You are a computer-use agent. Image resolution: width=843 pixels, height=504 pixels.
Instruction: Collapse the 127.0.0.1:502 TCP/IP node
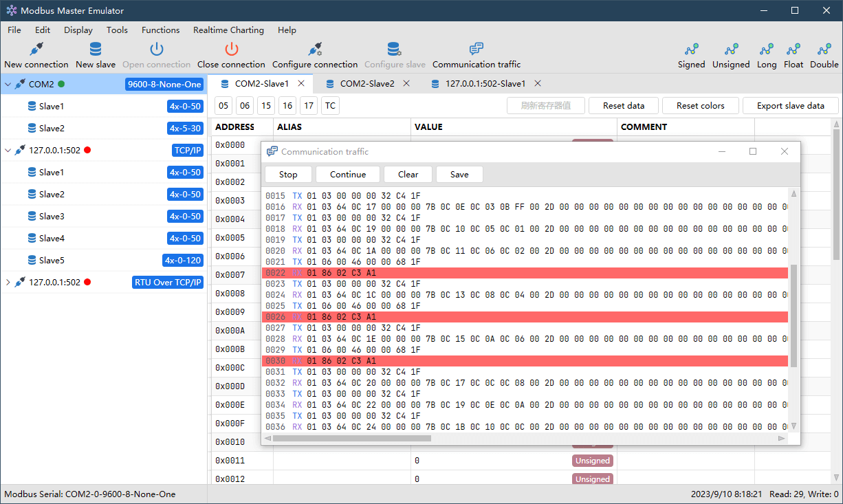tap(8, 151)
